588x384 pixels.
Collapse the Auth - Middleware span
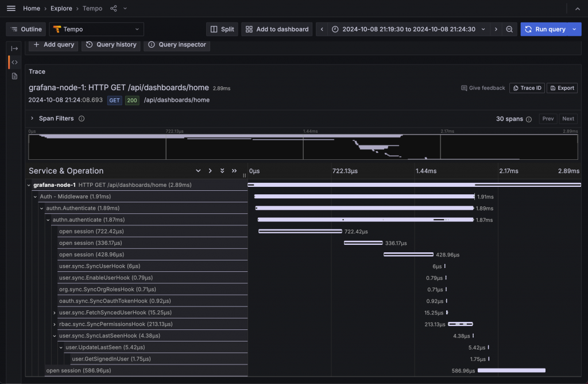[35, 197]
